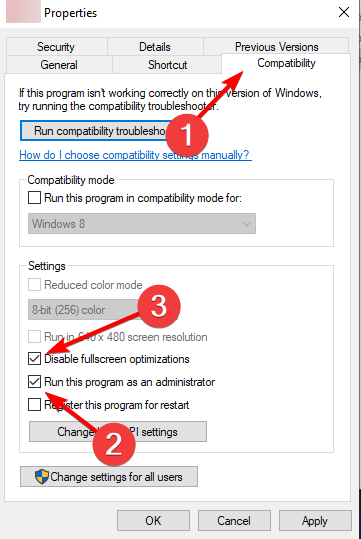Uncheck Run this program as an administrator
Screen dimensions: 361x539
pyautogui.click(x=34, y=382)
